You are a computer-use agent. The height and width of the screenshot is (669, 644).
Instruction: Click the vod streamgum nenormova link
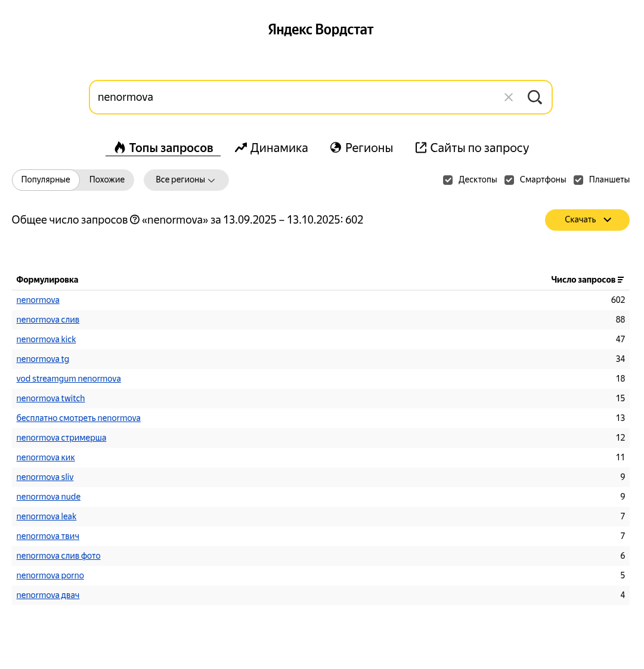(69, 379)
